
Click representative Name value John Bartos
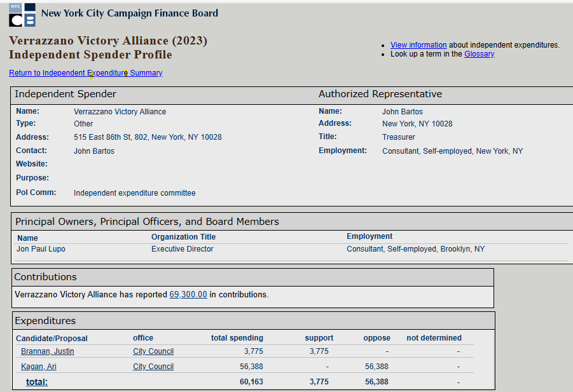403,112
